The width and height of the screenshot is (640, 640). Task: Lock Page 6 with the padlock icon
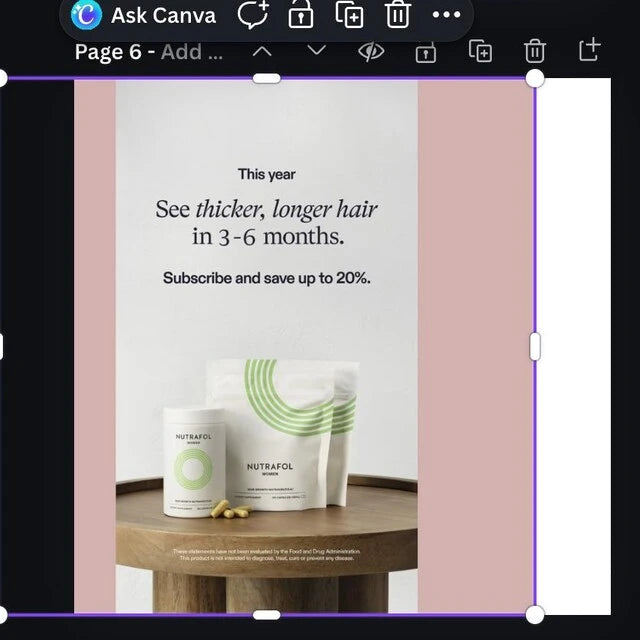426,52
